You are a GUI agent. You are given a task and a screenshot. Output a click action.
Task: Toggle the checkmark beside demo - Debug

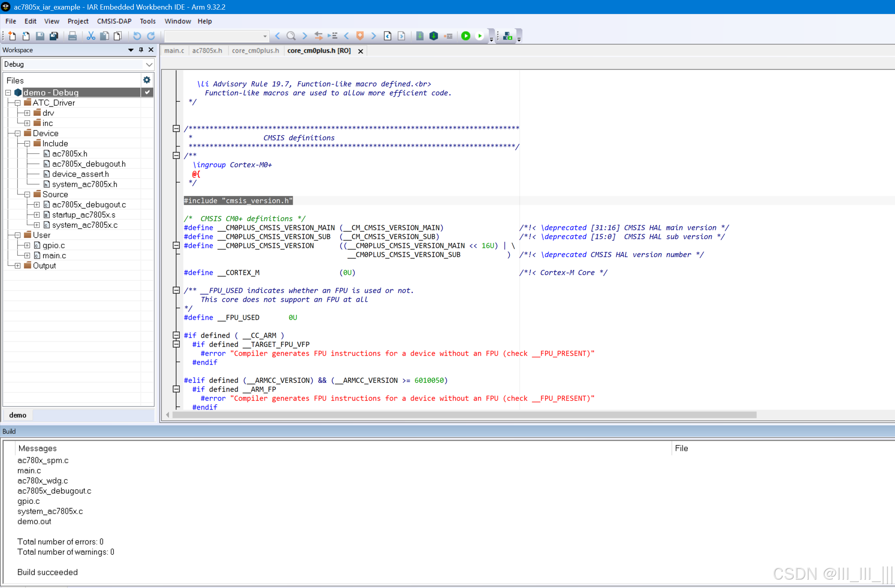(147, 92)
